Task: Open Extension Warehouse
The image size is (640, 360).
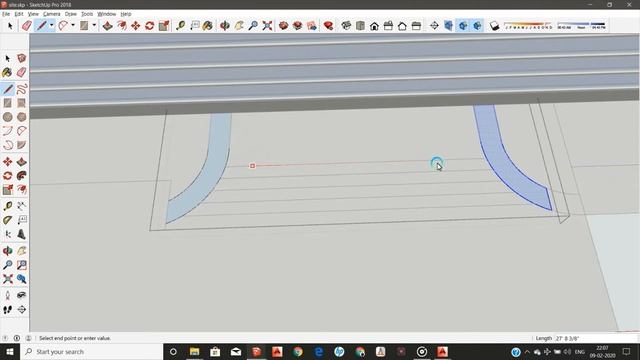Action: point(298,26)
